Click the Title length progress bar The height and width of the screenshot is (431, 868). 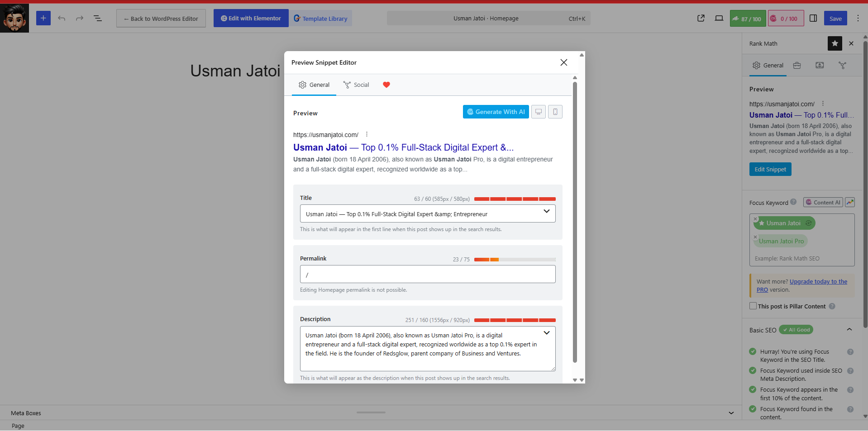515,199
